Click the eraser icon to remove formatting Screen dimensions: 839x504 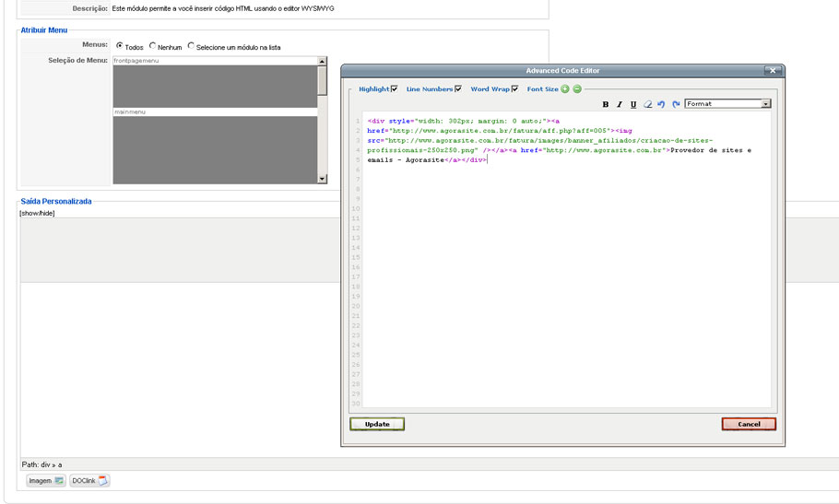[x=647, y=104]
